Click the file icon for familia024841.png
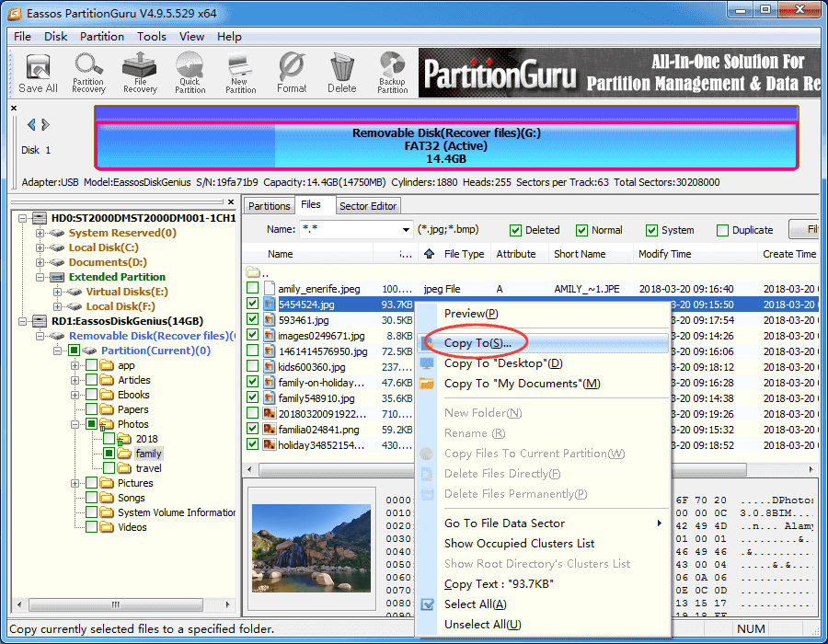Screen dimensions: 828x644 pyautogui.click(x=270, y=429)
